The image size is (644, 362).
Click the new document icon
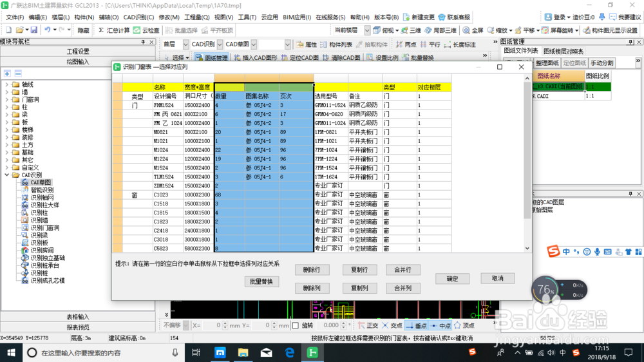click(8, 30)
